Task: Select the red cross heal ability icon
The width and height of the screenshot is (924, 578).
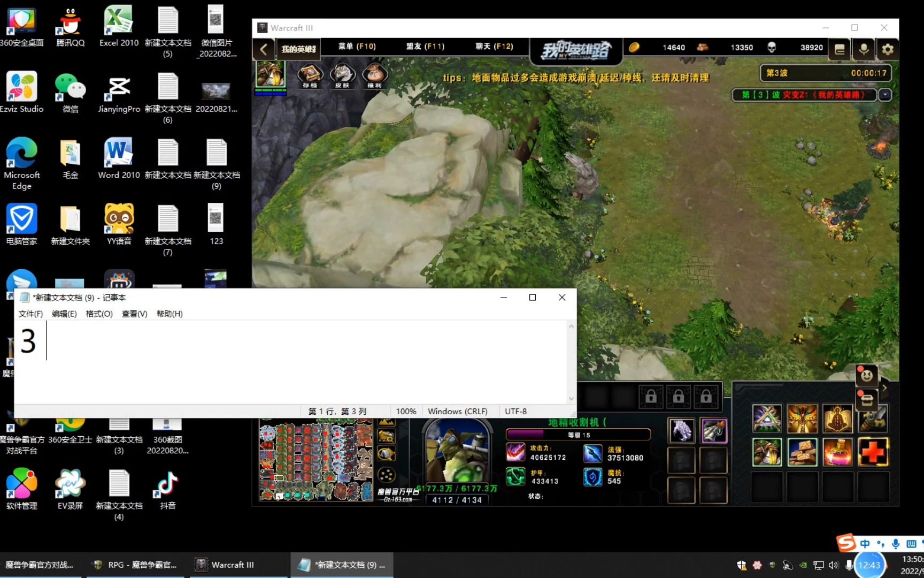Action: point(873,452)
